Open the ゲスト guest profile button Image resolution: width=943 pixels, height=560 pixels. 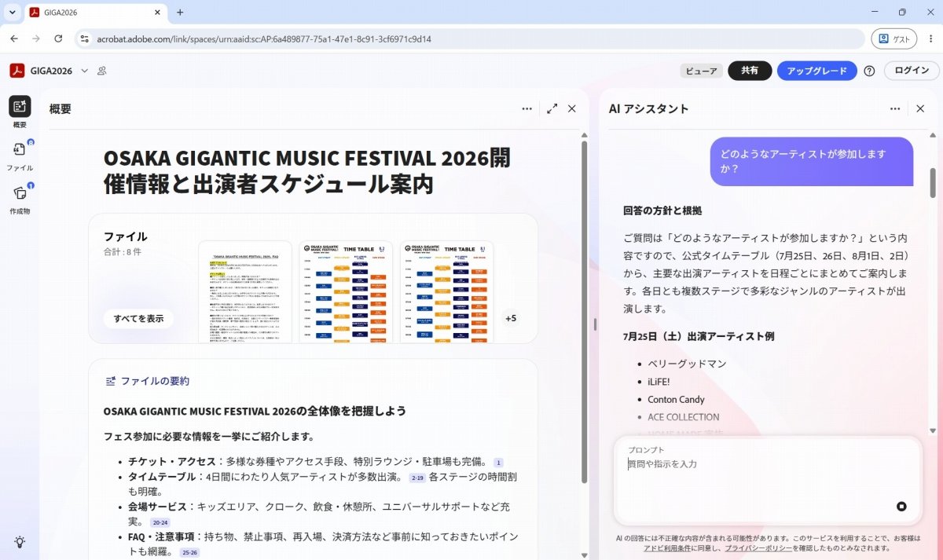pyautogui.click(x=894, y=38)
